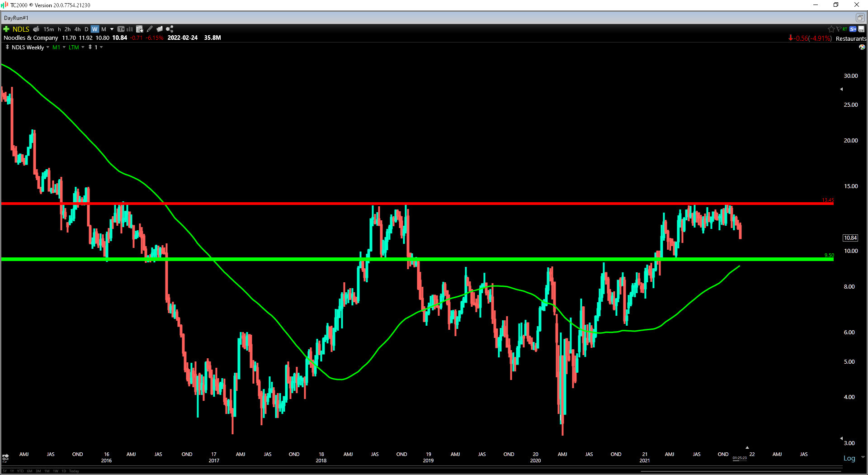This screenshot has height=475, width=868.
Task: Click the Today zoom button
Action: click(x=74, y=471)
